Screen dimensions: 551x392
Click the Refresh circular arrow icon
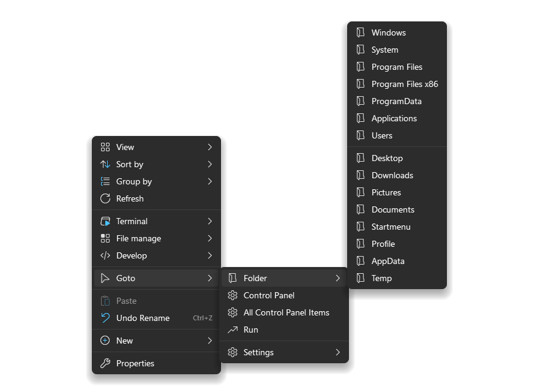tap(105, 198)
